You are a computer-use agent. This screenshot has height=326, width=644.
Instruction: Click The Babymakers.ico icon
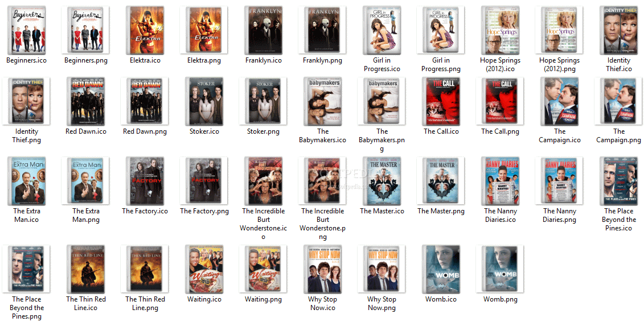coord(322,101)
